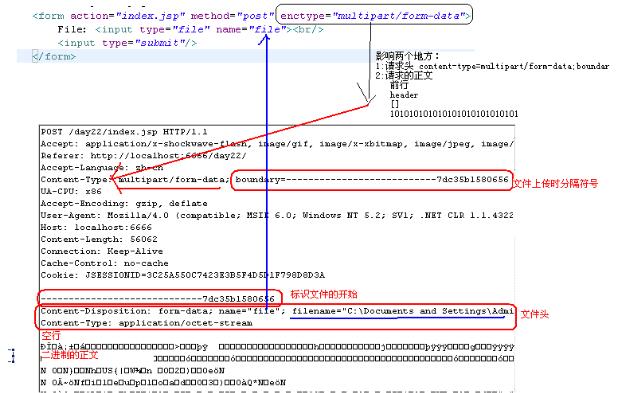Click the Cookie: JSESSIONID header line
This screenshot has width=631, height=393.
tap(183, 275)
